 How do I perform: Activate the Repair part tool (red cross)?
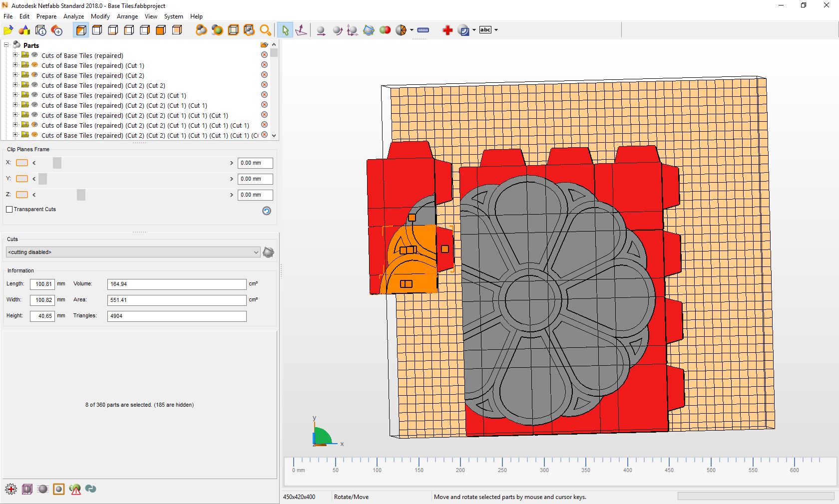(x=447, y=30)
